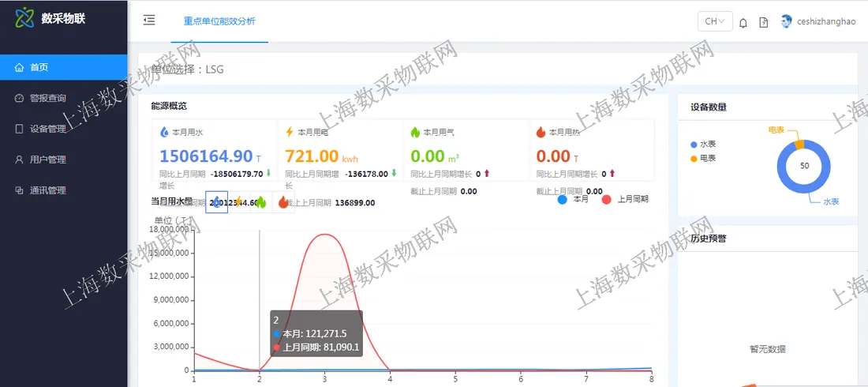Click the 设备数量 heading
The width and height of the screenshot is (868, 387).
(x=709, y=107)
